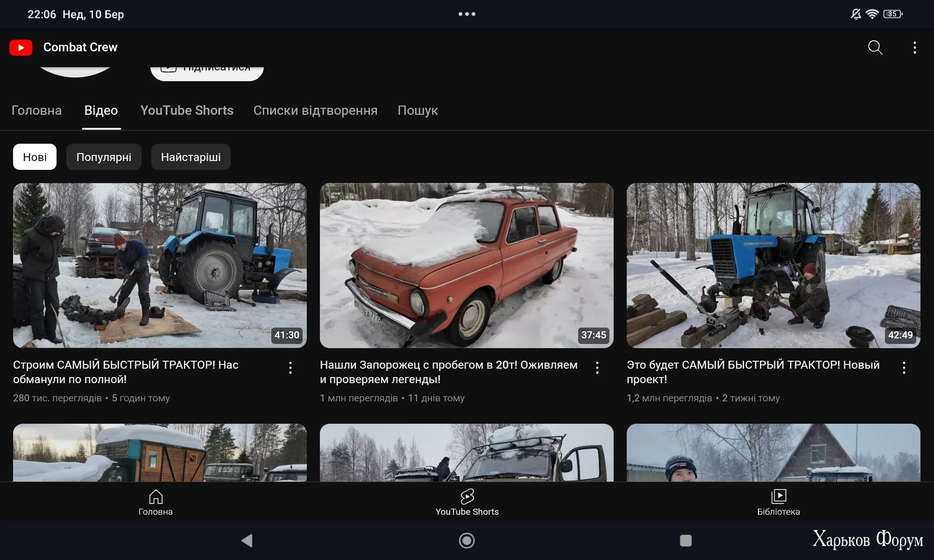Open the top-right three-dot options menu
Image resolution: width=934 pixels, height=560 pixels.
[x=914, y=48]
